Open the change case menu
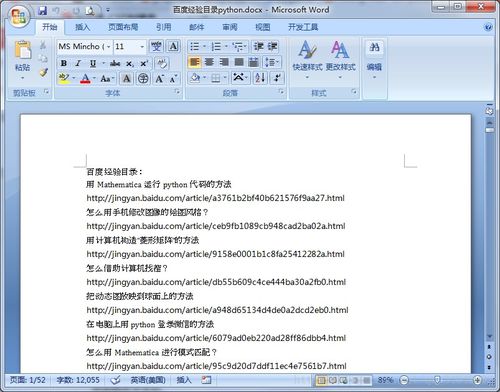This screenshot has width=500, height=392. pyautogui.click(x=107, y=79)
